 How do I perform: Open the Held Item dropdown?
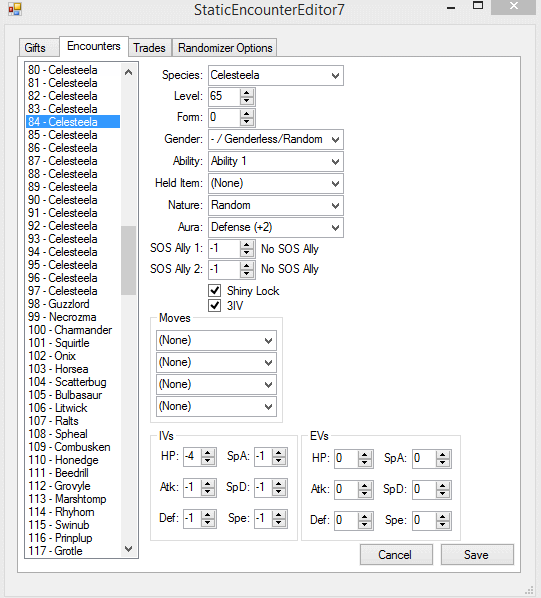(x=276, y=183)
